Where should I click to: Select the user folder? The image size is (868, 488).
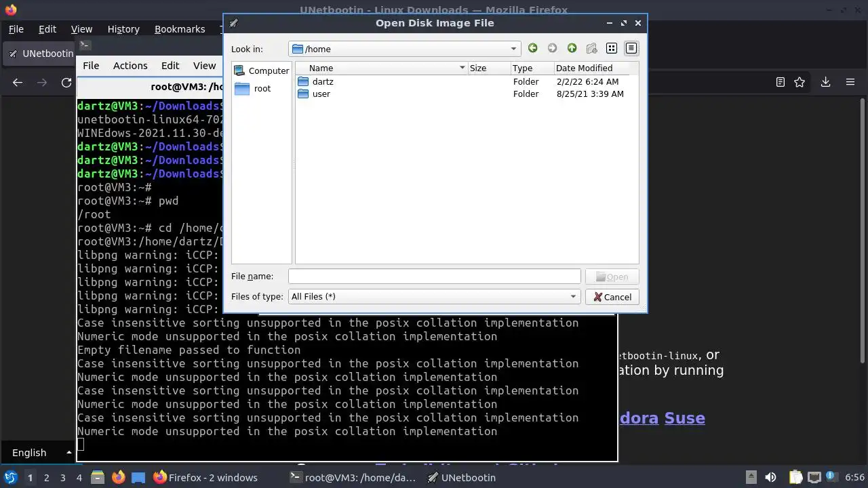pos(314,94)
